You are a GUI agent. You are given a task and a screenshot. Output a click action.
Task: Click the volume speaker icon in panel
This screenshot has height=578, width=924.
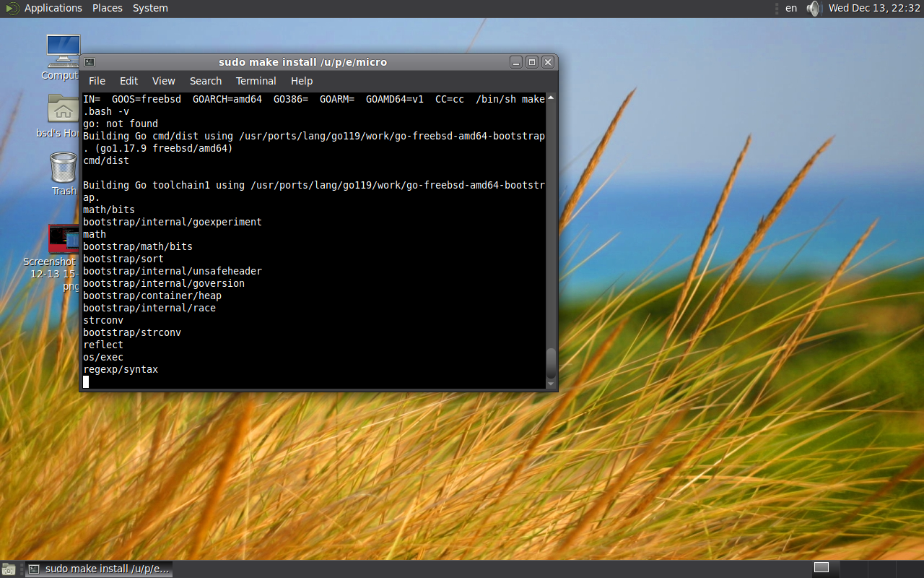click(x=814, y=9)
